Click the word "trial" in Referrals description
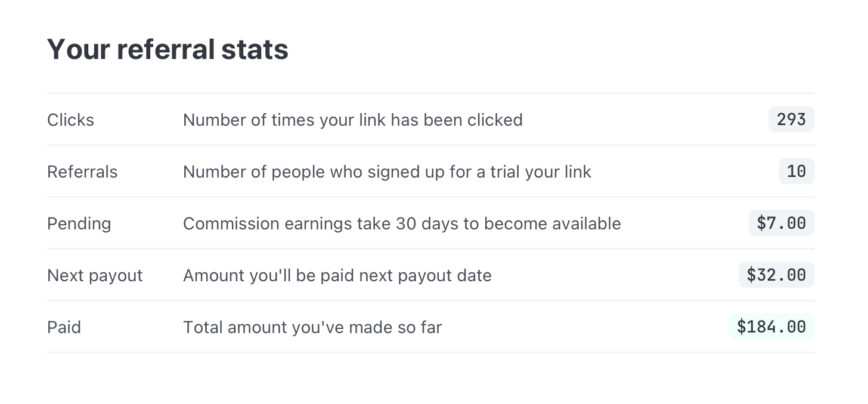Viewport: 868px width, 404px height. [503, 172]
